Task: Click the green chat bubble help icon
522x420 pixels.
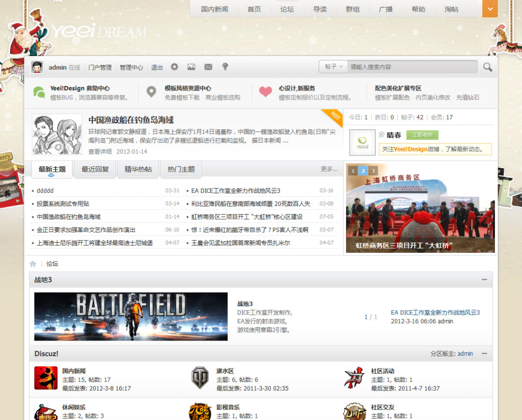Action: tap(39, 92)
